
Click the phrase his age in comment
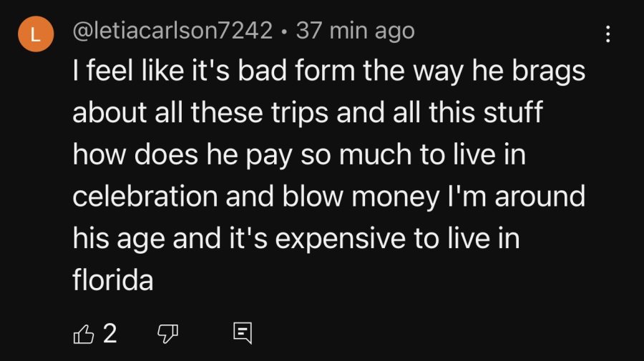[x=119, y=239]
